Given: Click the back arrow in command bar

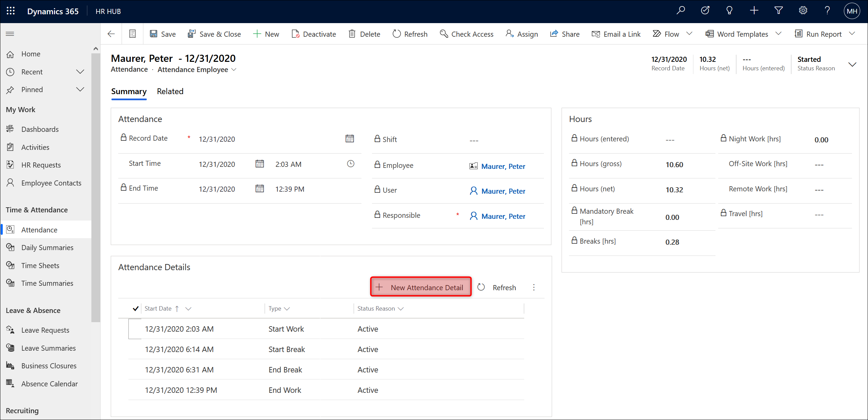Looking at the screenshot, I should [111, 34].
